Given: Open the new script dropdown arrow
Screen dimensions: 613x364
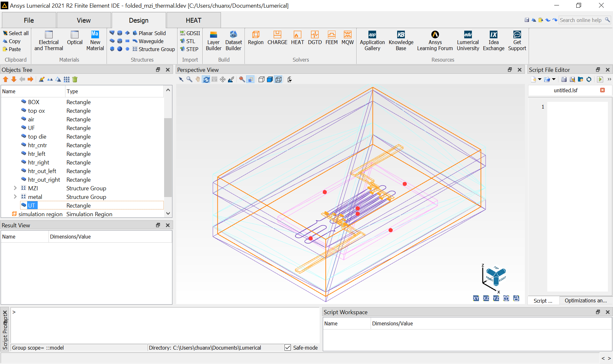Looking at the screenshot, I should coord(540,80).
